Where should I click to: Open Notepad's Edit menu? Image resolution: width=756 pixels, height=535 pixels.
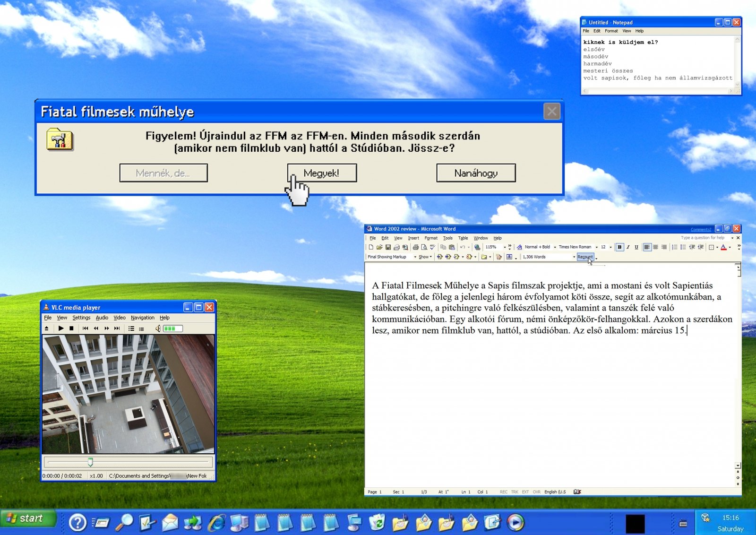coord(597,31)
